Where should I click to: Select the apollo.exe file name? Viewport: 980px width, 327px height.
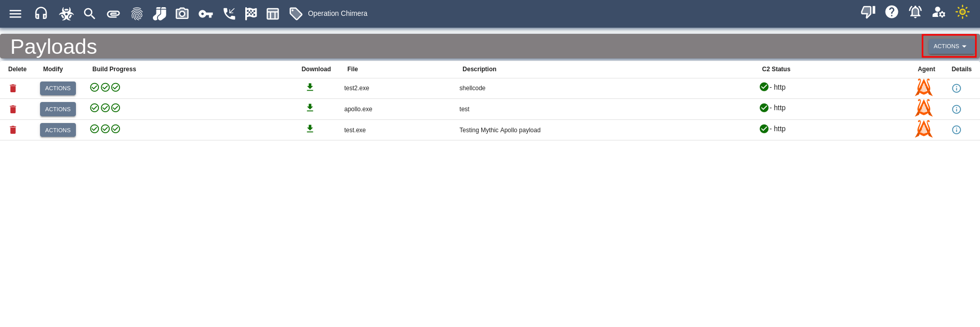tap(358, 109)
